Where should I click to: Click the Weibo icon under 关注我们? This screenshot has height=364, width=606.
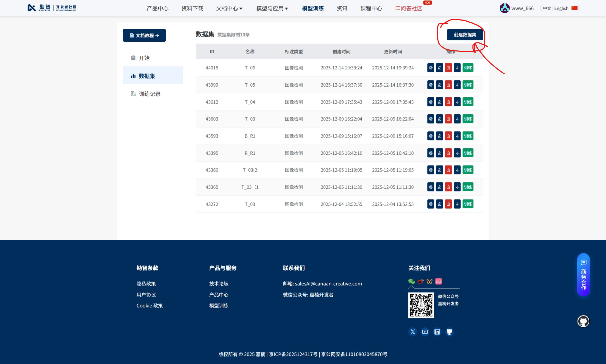[x=420, y=281]
